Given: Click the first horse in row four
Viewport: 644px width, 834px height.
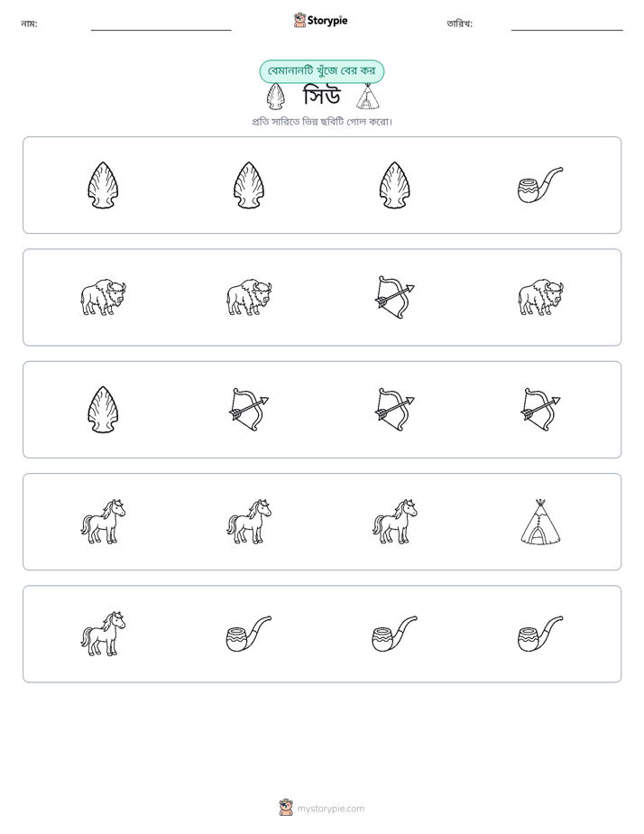Looking at the screenshot, I should [103, 522].
